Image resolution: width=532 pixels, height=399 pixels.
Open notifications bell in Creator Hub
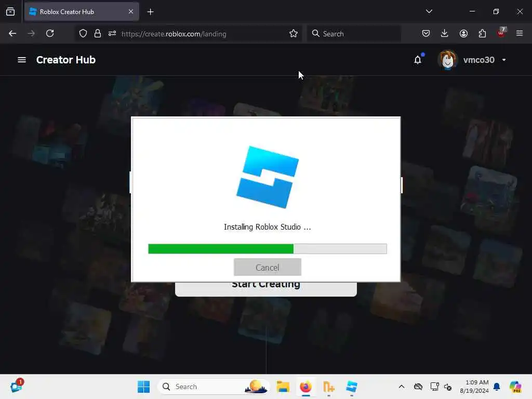click(x=418, y=60)
